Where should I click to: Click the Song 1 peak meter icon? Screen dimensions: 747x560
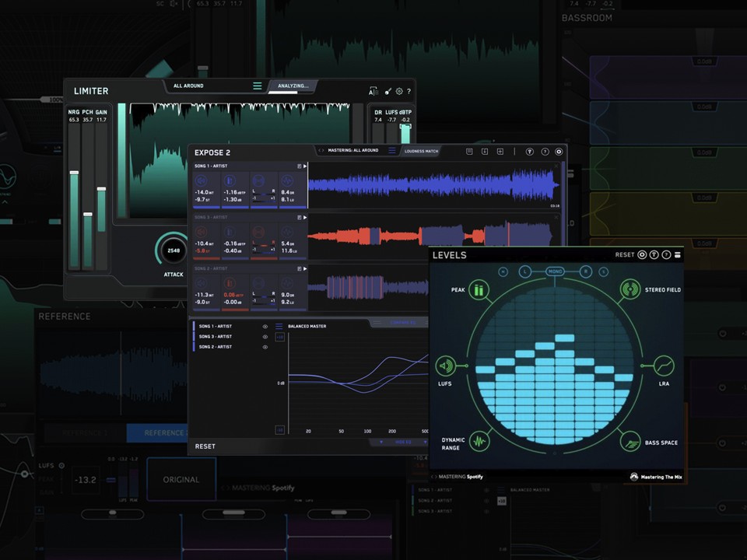coord(230,181)
